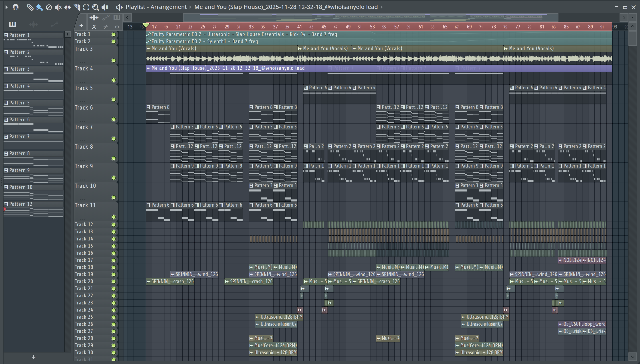This screenshot has height=364, width=640.
Task: Select the Track 10 header
Action: 96,192
